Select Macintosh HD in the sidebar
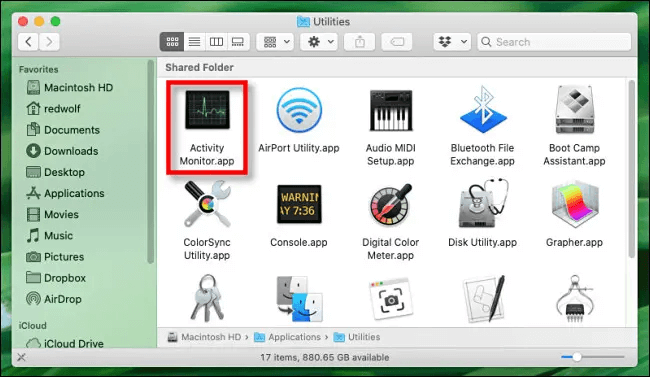Viewport: 650px width, 377px height. pos(70,88)
